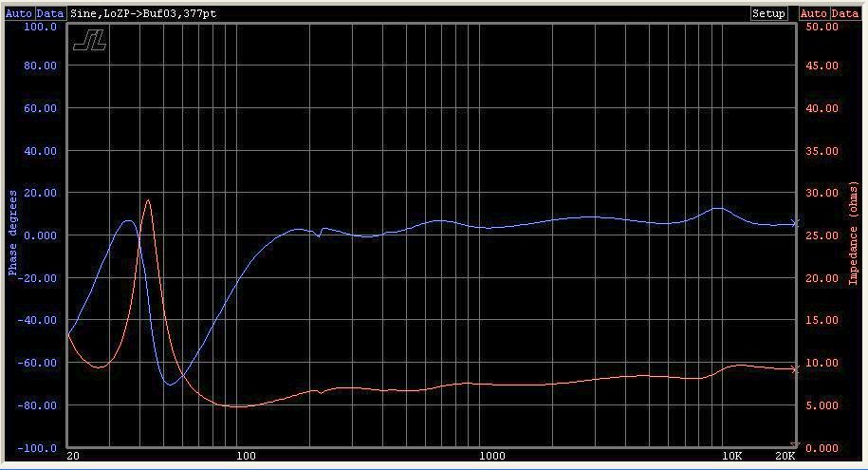This screenshot has width=868, height=470.
Task: Click the Impedance (ohms) axis label
Action: [853, 234]
